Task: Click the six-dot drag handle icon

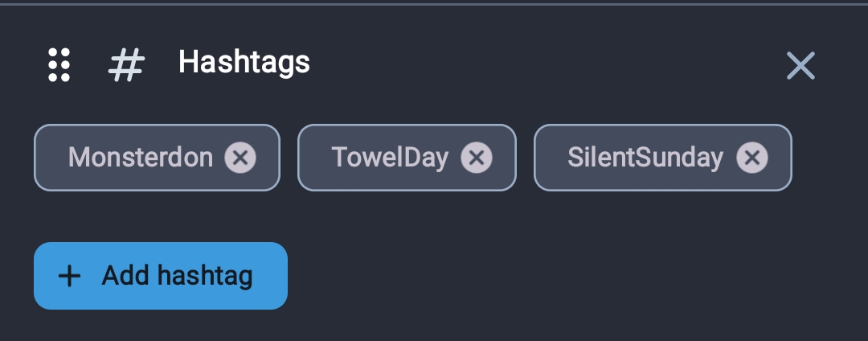Action: [59, 65]
